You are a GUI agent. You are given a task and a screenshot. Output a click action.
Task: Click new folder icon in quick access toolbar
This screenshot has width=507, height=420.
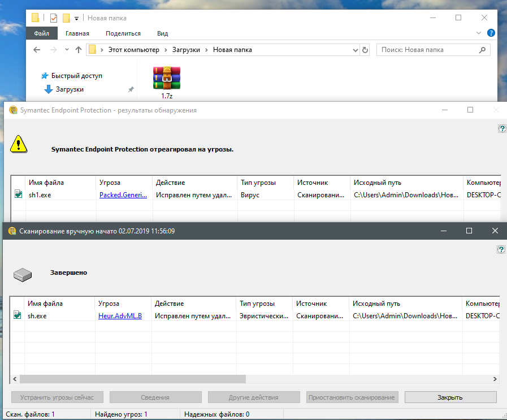tap(66, 18)
